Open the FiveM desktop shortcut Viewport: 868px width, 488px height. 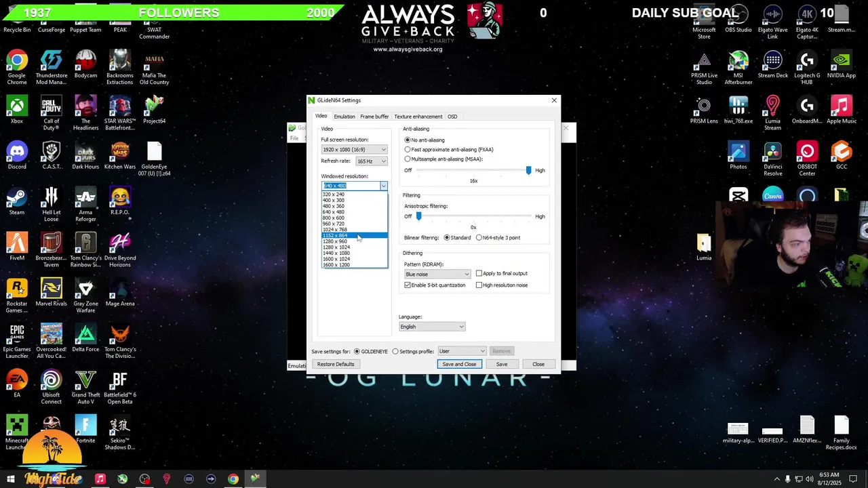click(x=17, y=247)
